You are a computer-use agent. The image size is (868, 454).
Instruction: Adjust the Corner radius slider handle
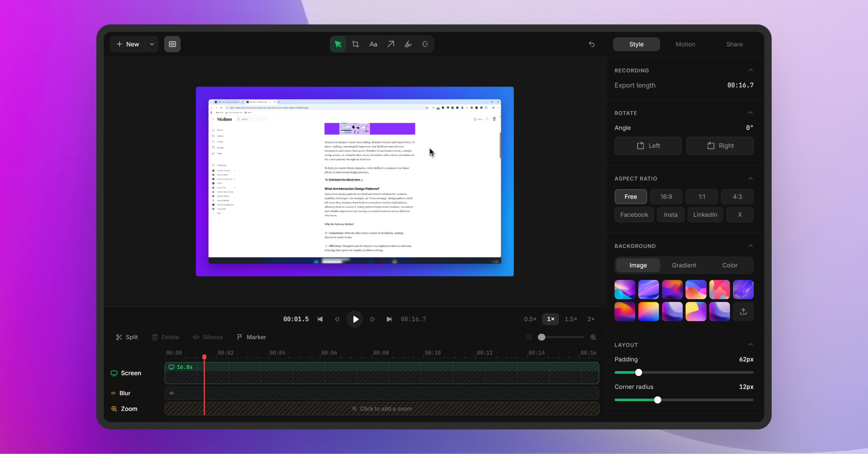[658, 400]
